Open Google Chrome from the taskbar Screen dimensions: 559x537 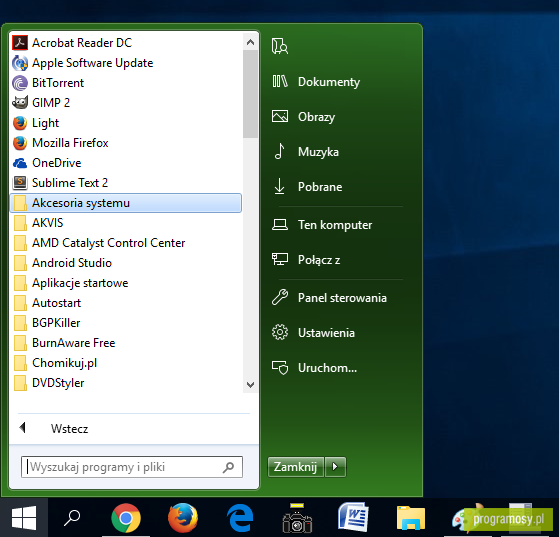126,518
